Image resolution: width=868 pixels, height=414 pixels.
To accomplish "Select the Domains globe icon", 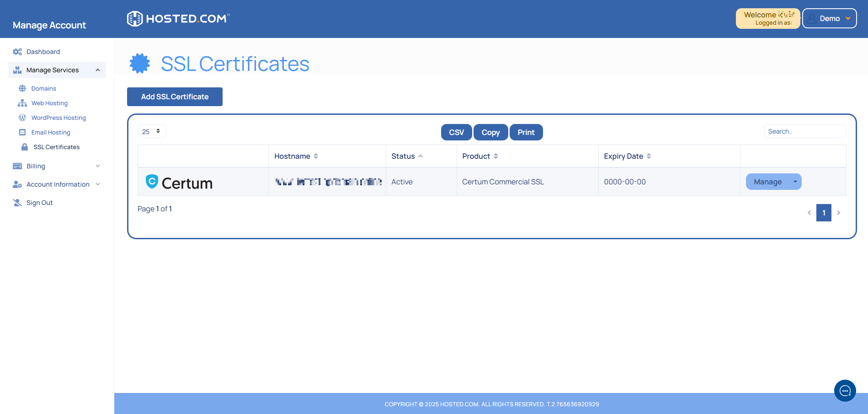I will click(x=22, y=88).
